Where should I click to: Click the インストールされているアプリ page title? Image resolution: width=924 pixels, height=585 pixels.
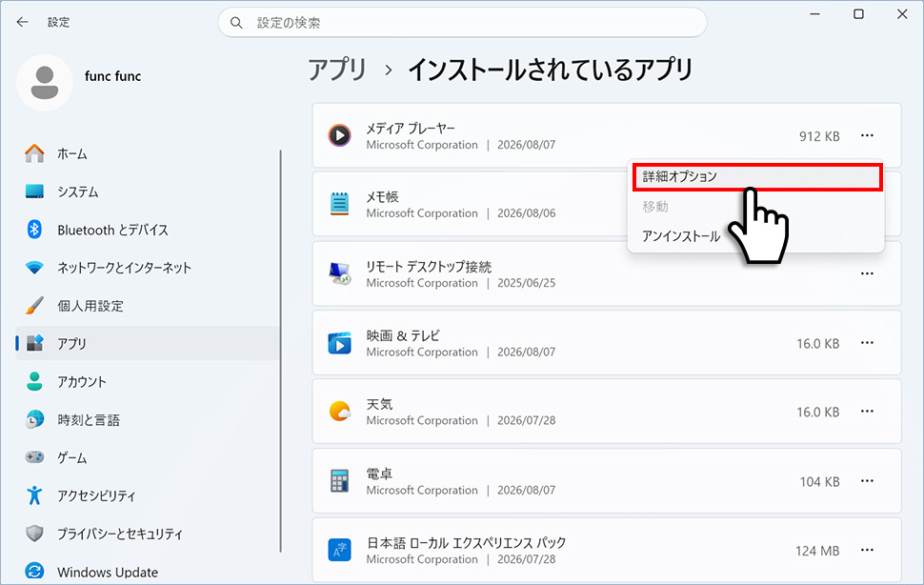point(550,70)
